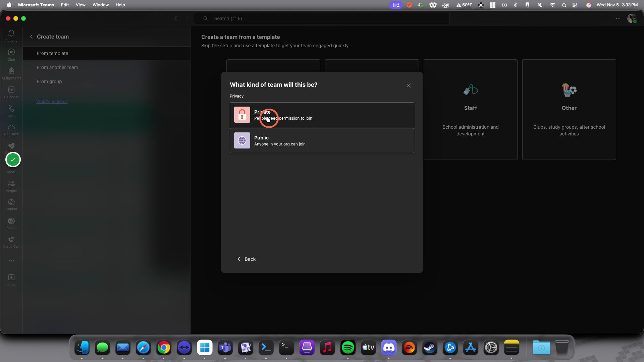Navigate forward with the history arrow
The width and height of the screenshot is (644, 362).
pos(187,18)
